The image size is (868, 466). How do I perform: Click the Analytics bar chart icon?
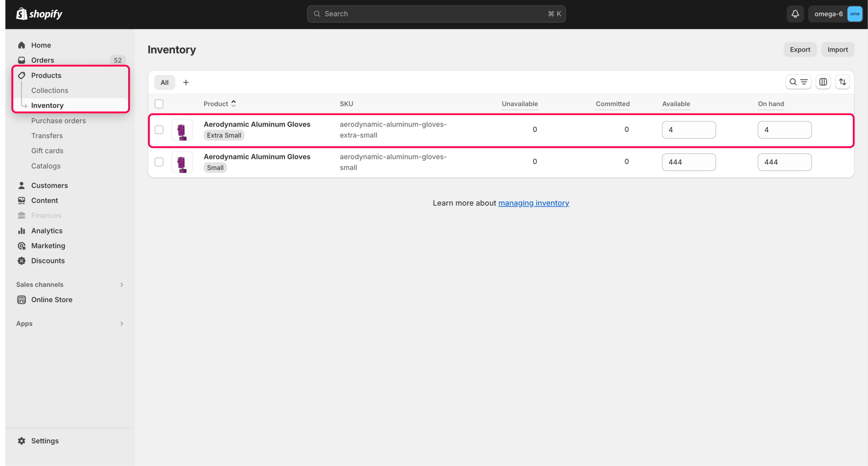[22, 231]
